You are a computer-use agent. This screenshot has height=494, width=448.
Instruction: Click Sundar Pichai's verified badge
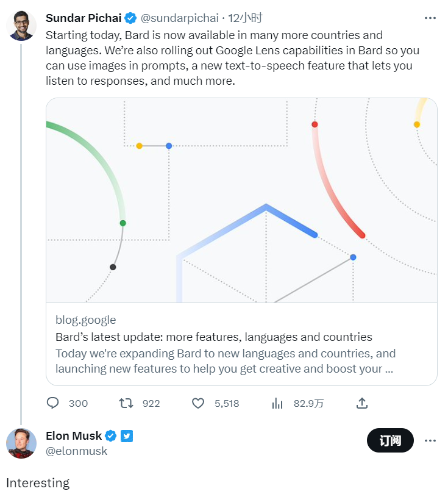tap(130, 18)
